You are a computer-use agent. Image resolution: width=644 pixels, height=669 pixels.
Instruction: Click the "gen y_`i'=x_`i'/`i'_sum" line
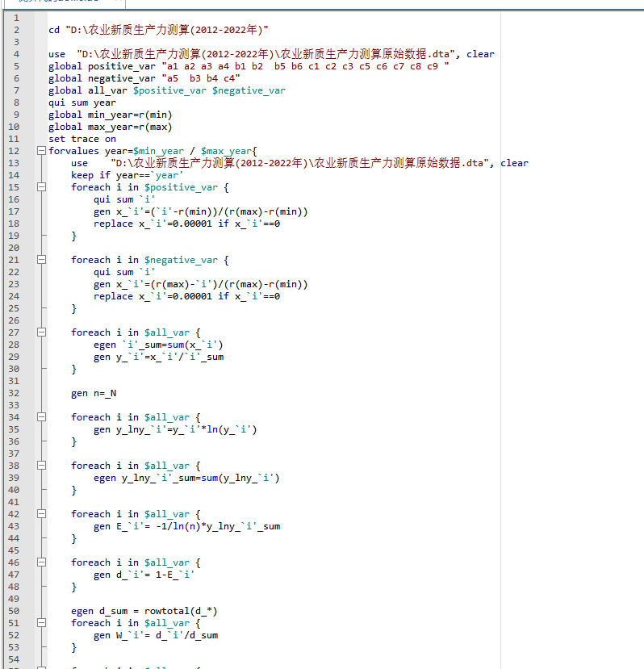(159, 357)
